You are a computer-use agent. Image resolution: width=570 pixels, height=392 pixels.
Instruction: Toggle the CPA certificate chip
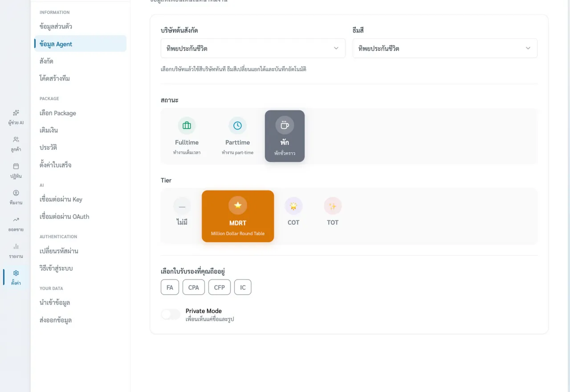[194, 287]
